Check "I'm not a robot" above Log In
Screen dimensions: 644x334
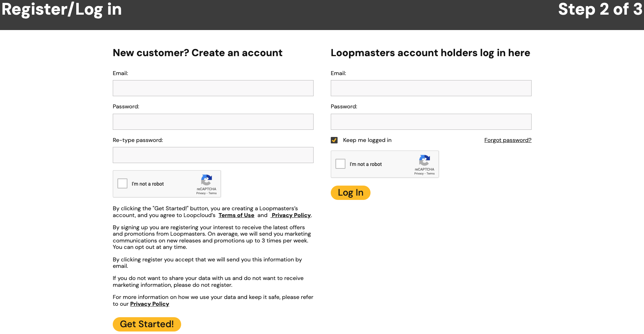(x=340, y=164)
